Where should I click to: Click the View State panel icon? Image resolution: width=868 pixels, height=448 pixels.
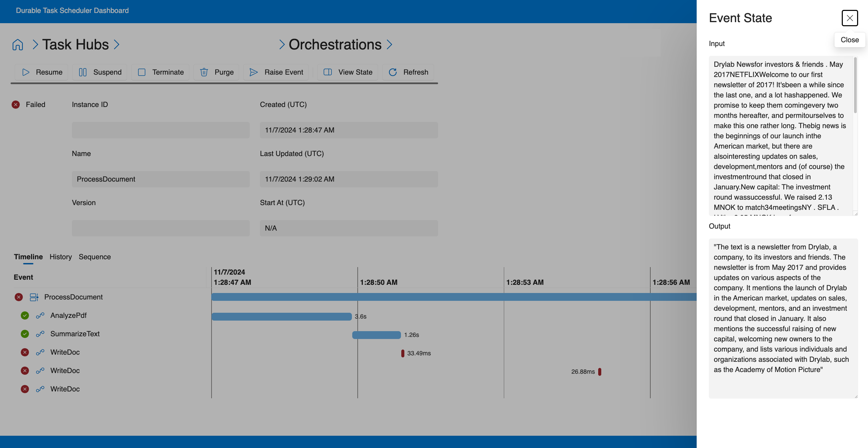327,72
